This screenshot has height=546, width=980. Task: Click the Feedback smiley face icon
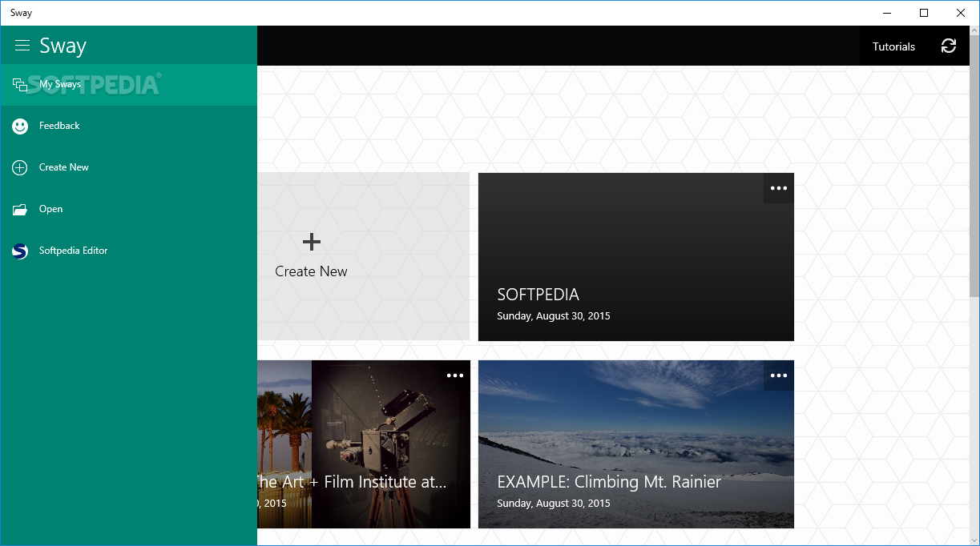coord(20,126)
